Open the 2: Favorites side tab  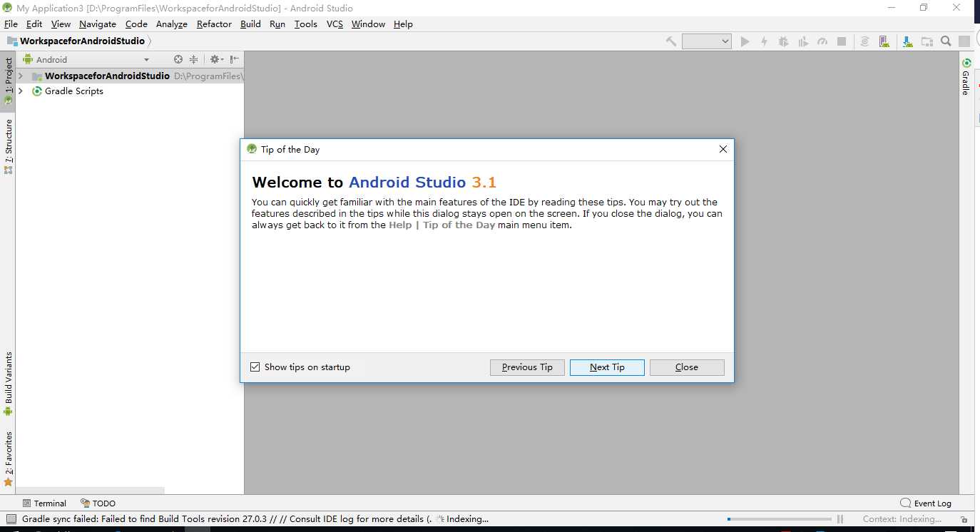point(9,459)
